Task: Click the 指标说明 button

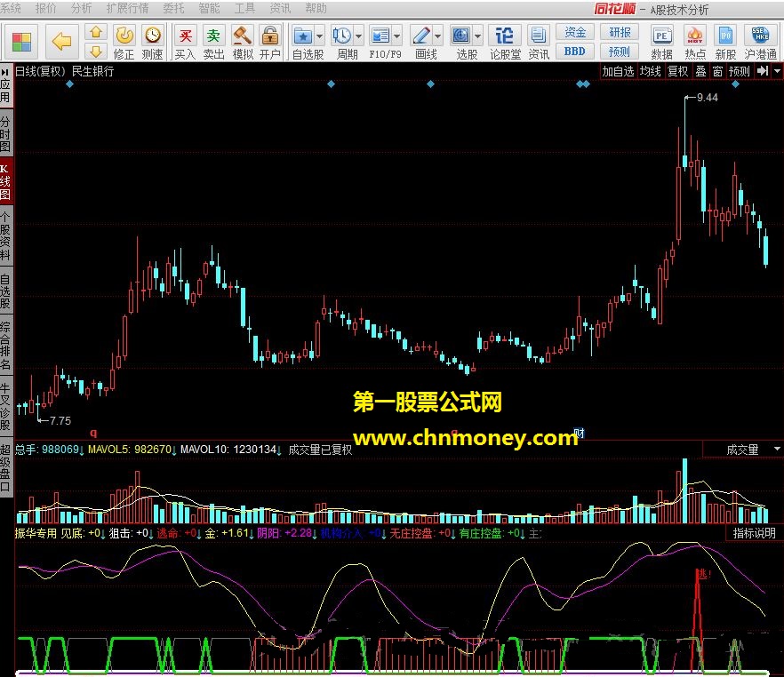Action: (754, 533)
